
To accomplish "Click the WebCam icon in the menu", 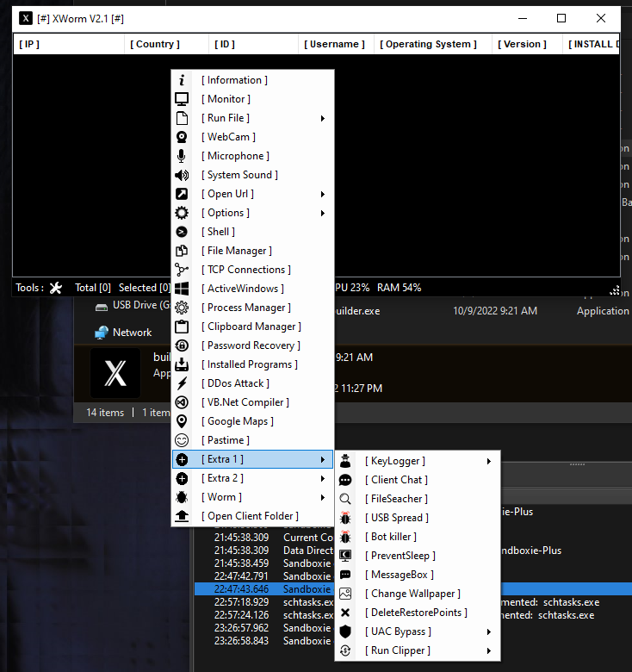I will coord(182,137).
